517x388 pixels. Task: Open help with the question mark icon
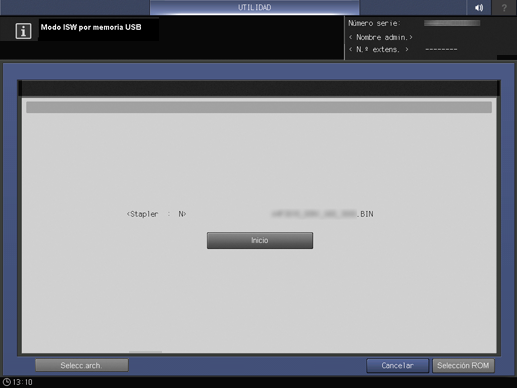click(504, 7)
